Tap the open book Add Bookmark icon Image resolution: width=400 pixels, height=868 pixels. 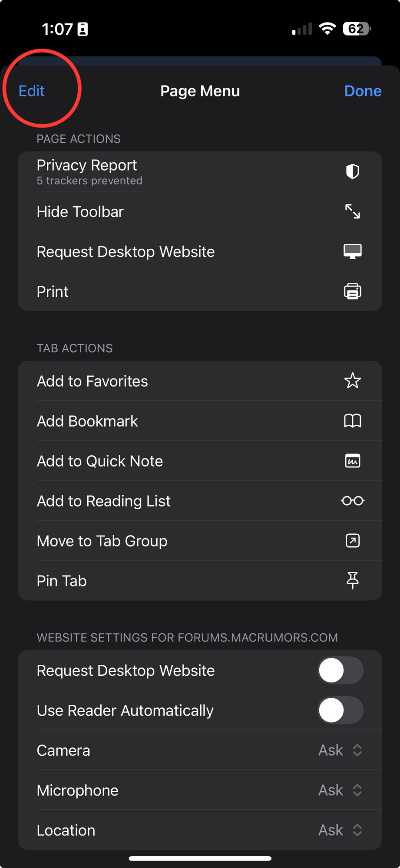click(352, 421)
